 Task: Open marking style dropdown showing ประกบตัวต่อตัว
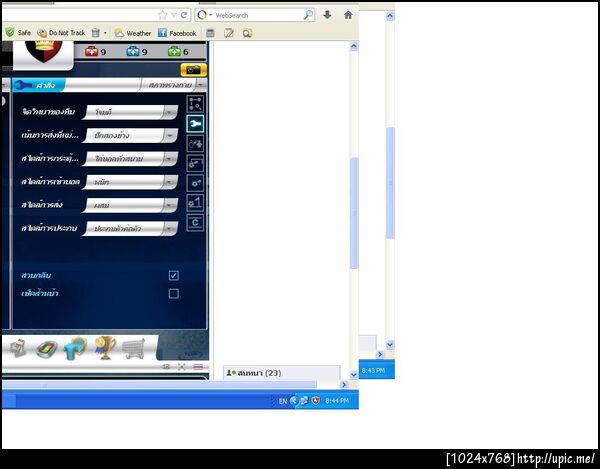coord(130,229)
